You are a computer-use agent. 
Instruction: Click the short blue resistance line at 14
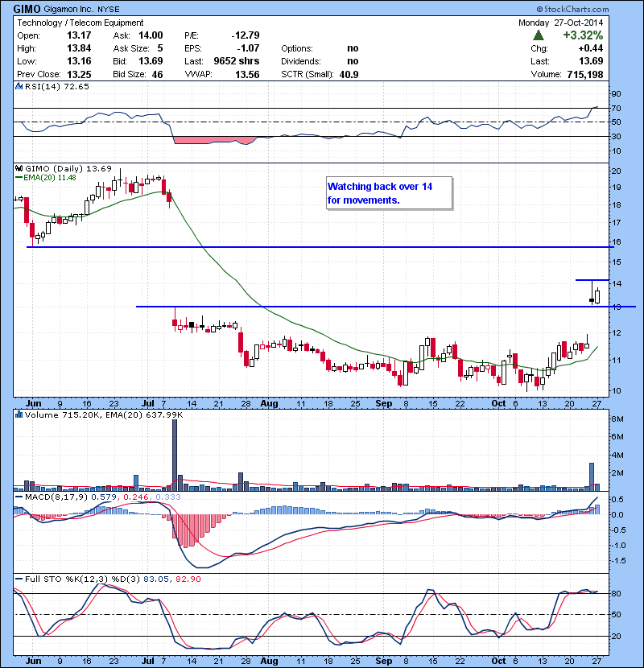592,280
